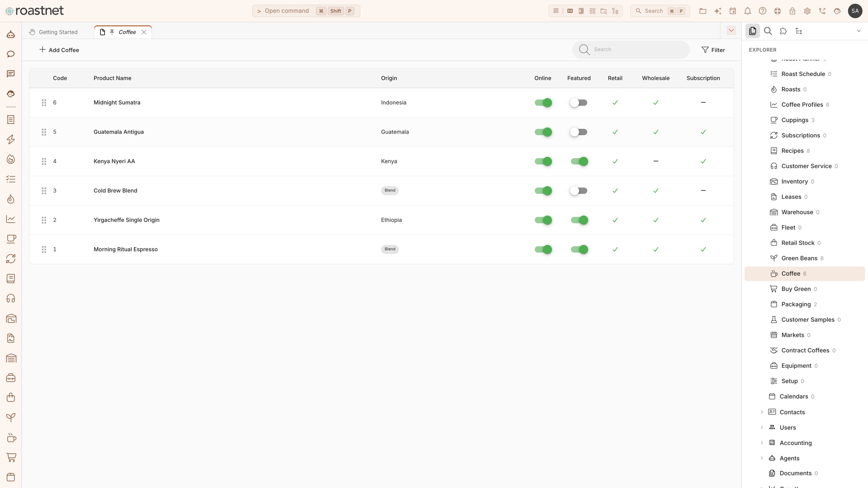Expand the Contacts tree node

point(762,412)
